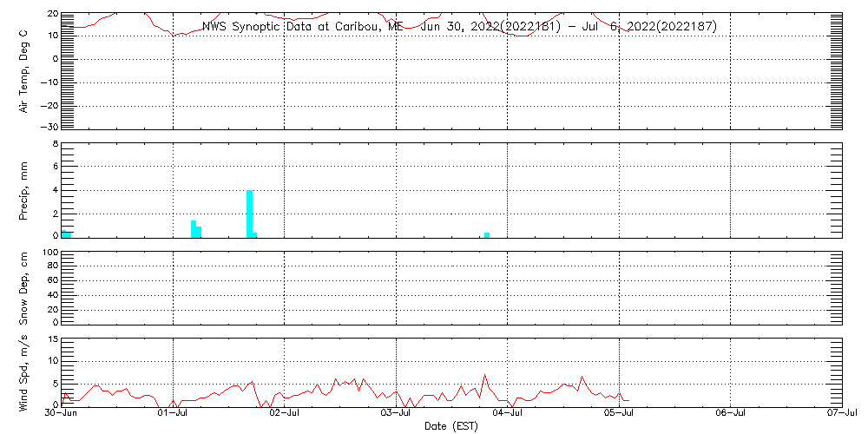Select the 02-Jul date label

285,415
